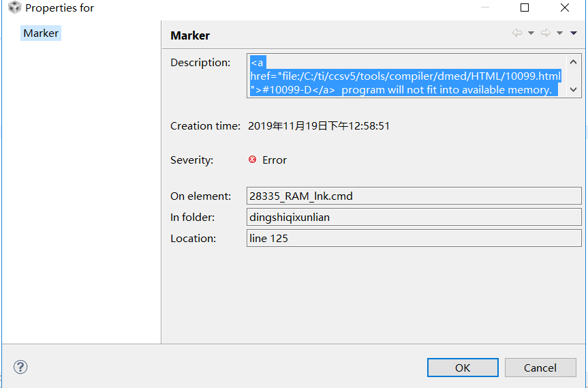Click the Location field showing line 125
Screen dimensions: 588x388
414,238
